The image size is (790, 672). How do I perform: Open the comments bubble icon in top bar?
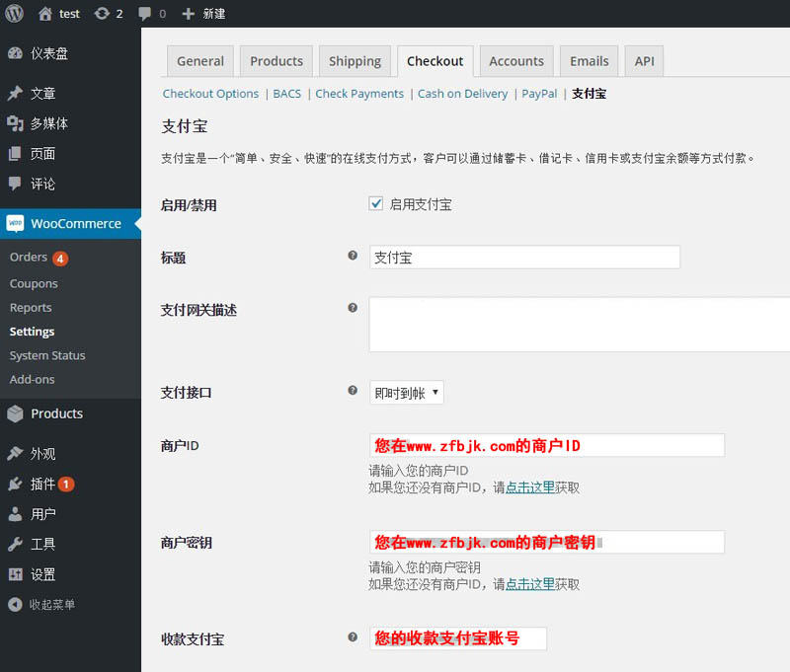[x=144, y=14]
